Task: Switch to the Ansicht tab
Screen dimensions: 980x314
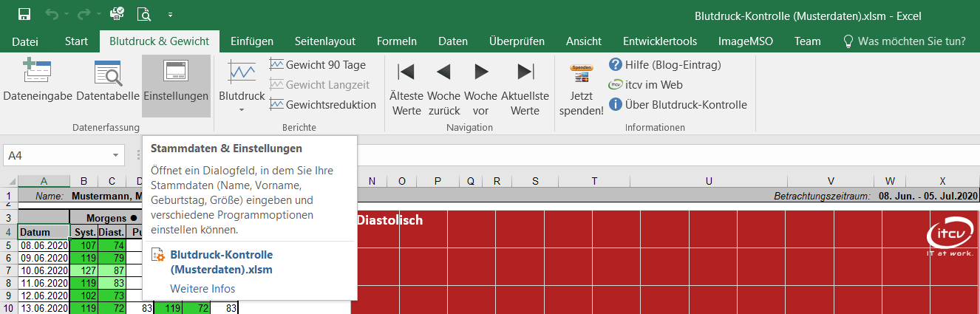Action: coord(584,41)
